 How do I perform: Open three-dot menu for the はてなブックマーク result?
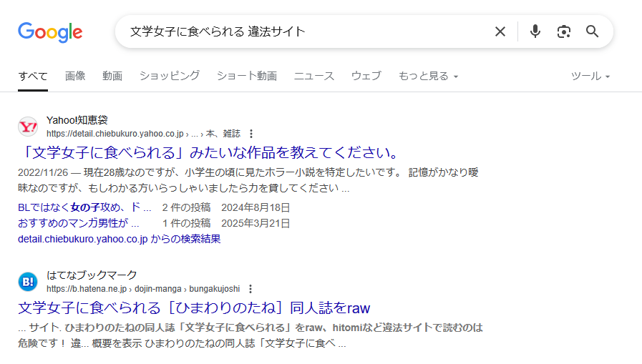(x=251, y=289)
